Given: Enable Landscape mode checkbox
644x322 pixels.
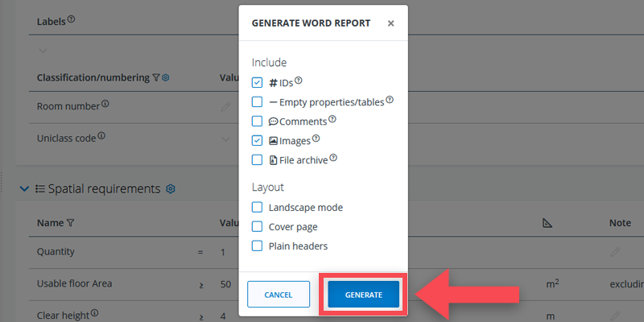Looking at the screenshot, I should click(257, 208).
